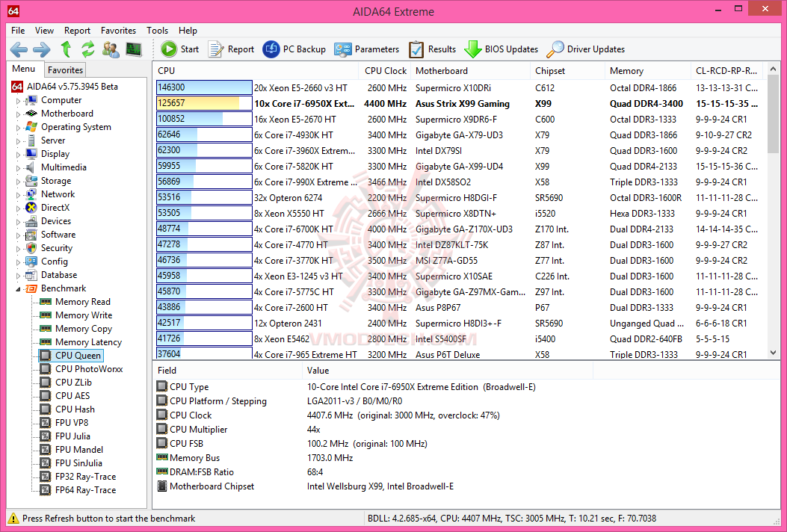Select the Devices tree item

point(48,221)
